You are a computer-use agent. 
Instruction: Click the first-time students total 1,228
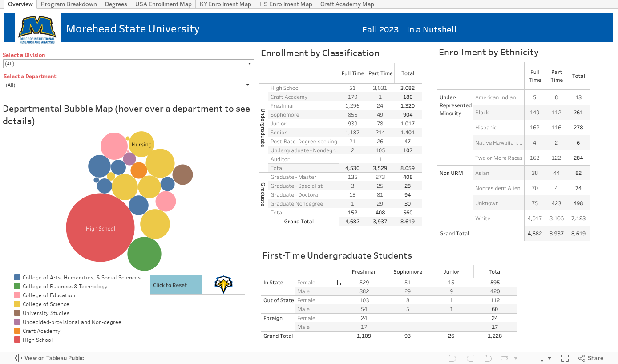click(x=495, y=336)
